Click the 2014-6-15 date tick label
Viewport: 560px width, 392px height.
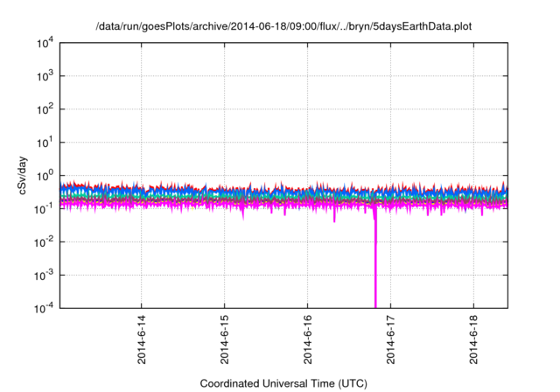[224, 339]
